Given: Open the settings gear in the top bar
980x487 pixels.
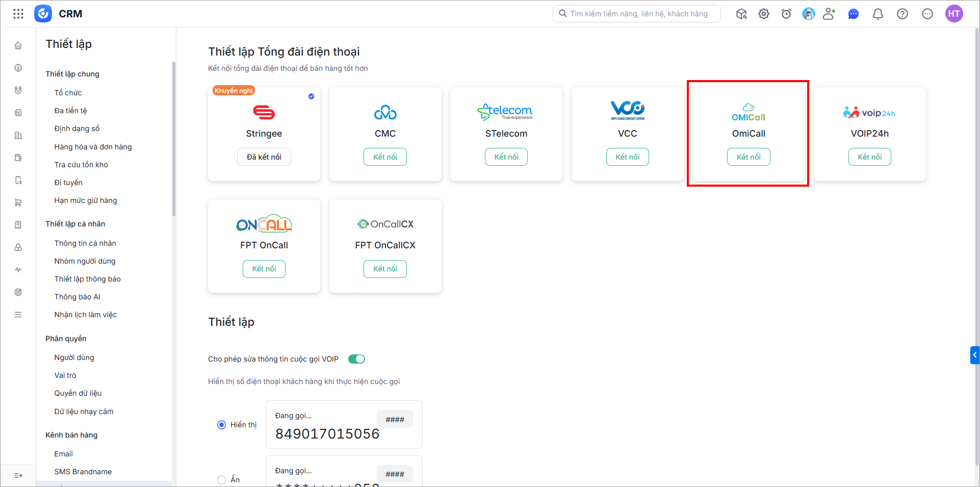Looking at the screenshot, I should 764,14.
